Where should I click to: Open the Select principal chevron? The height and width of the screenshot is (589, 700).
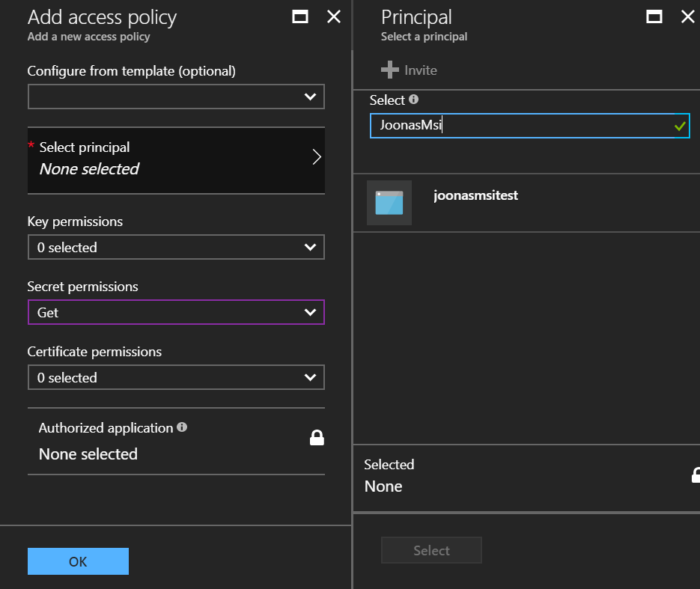point(316,157)
